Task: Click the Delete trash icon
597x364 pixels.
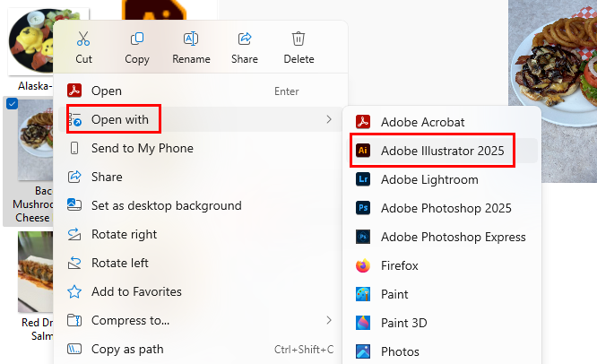Action: point(298,39)
